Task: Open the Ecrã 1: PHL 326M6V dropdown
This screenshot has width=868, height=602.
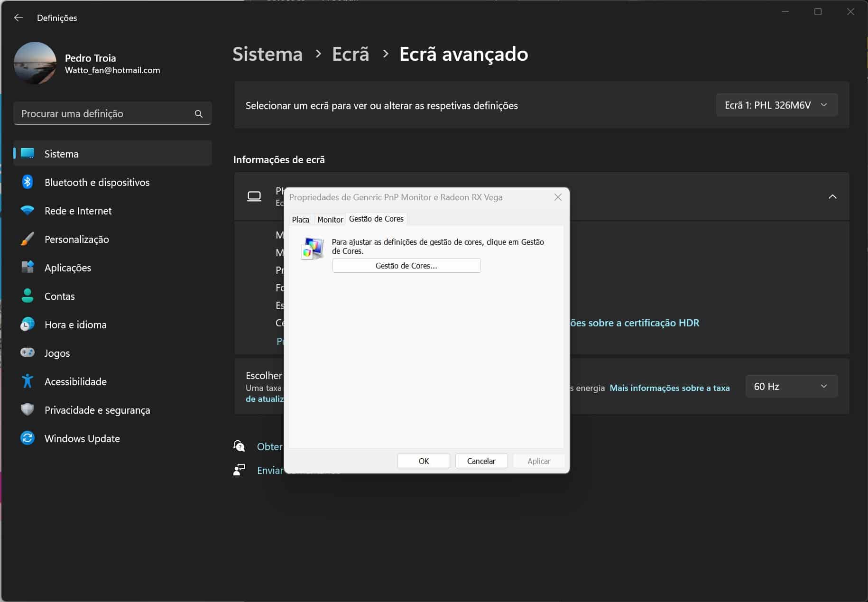Action: click(x=776, y=105)
